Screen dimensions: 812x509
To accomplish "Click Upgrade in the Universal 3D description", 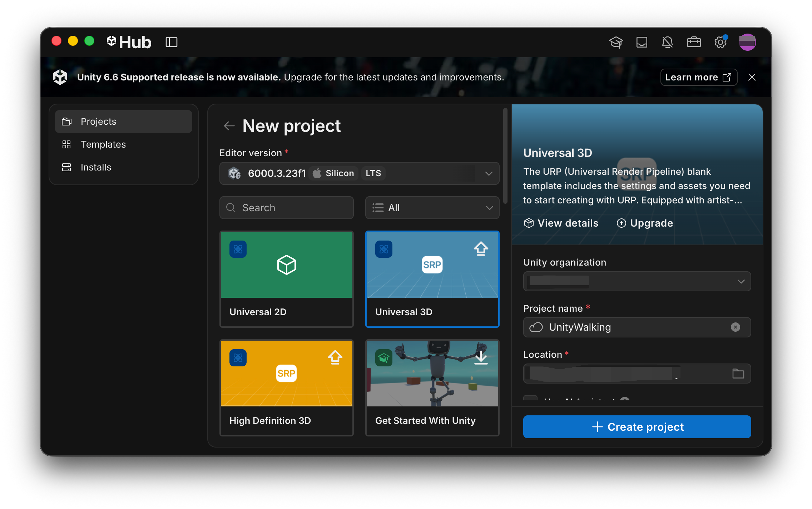I will [645, 223].
